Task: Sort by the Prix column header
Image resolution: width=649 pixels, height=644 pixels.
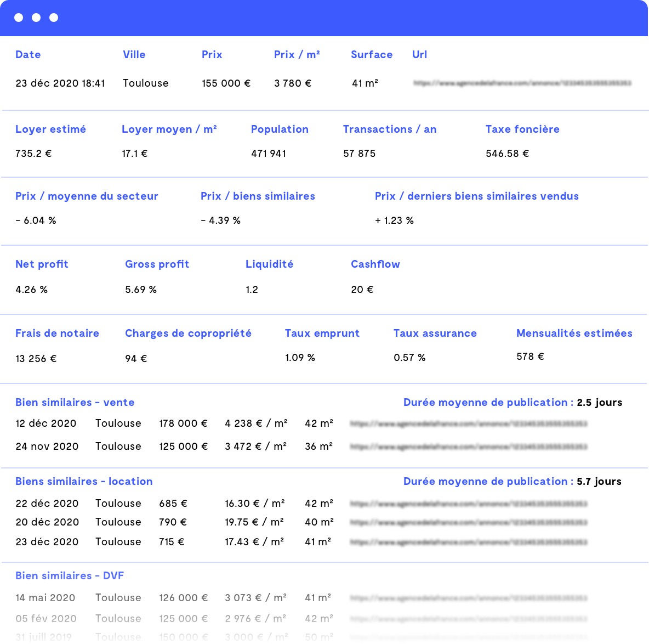Action: tap(212, 54)
